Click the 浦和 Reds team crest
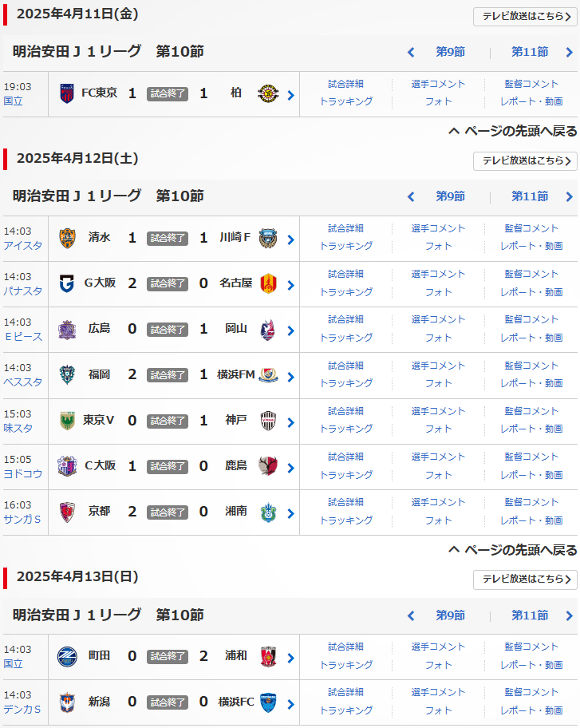Viewport: 580px width, 728px height. (x=268, y=656)
